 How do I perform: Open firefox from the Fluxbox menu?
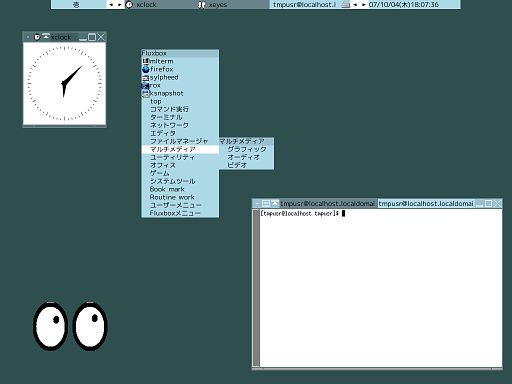tap(180, 69)
